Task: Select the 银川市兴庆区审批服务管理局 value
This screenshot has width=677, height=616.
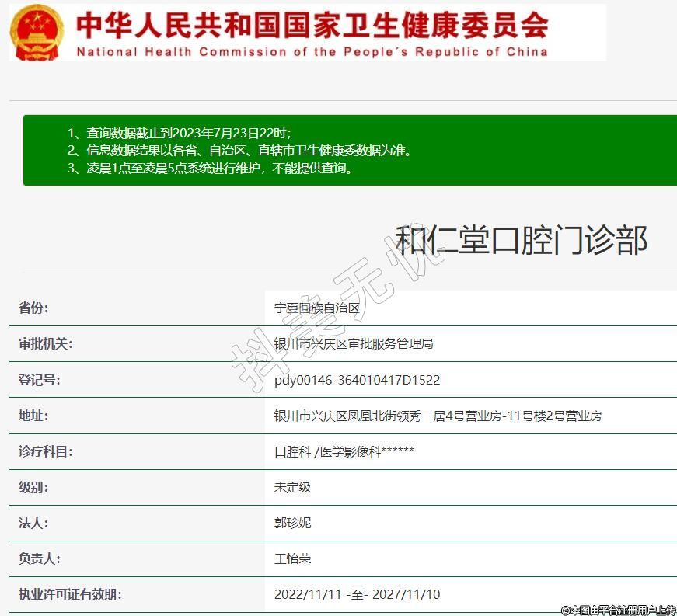Action: click(x=354, y=343)
